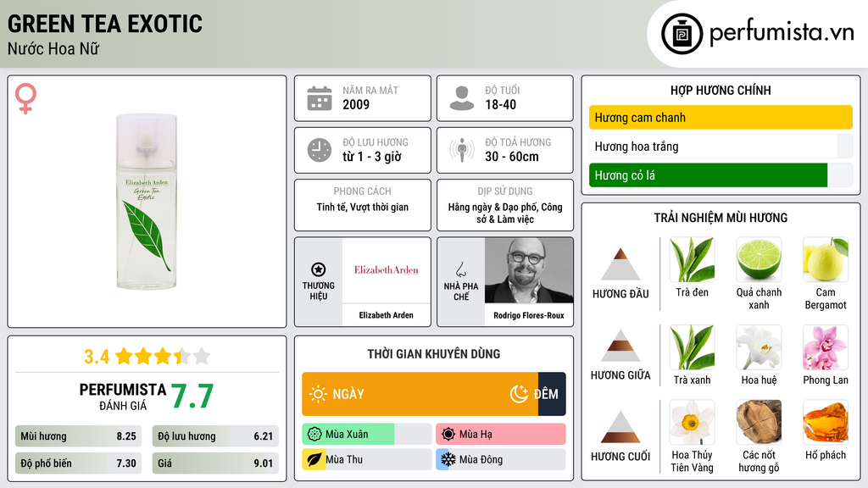Click the Giá 9.01 score bar
868x488 pixels.
point(215,463)
